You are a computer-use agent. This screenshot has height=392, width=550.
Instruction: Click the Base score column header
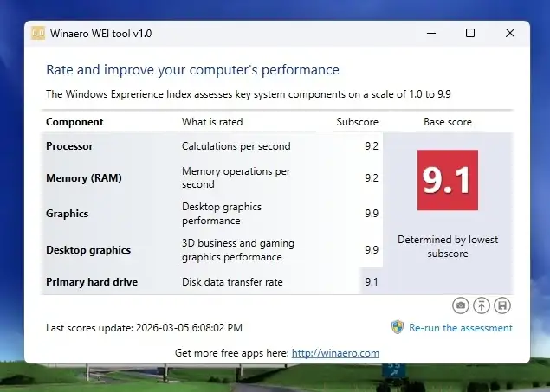point(448,122)
